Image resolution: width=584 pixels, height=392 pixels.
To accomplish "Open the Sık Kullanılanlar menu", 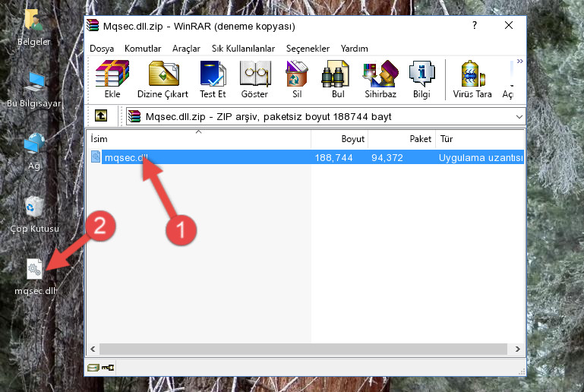I will (x=243, y=49).
